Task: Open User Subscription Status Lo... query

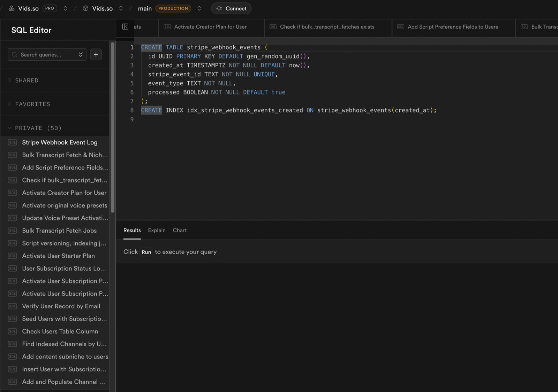Action: point(55,268)
